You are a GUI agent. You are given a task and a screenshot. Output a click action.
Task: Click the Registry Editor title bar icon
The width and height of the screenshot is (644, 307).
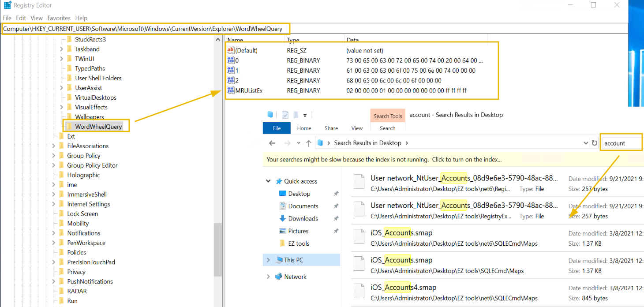(x=7, y=5)
